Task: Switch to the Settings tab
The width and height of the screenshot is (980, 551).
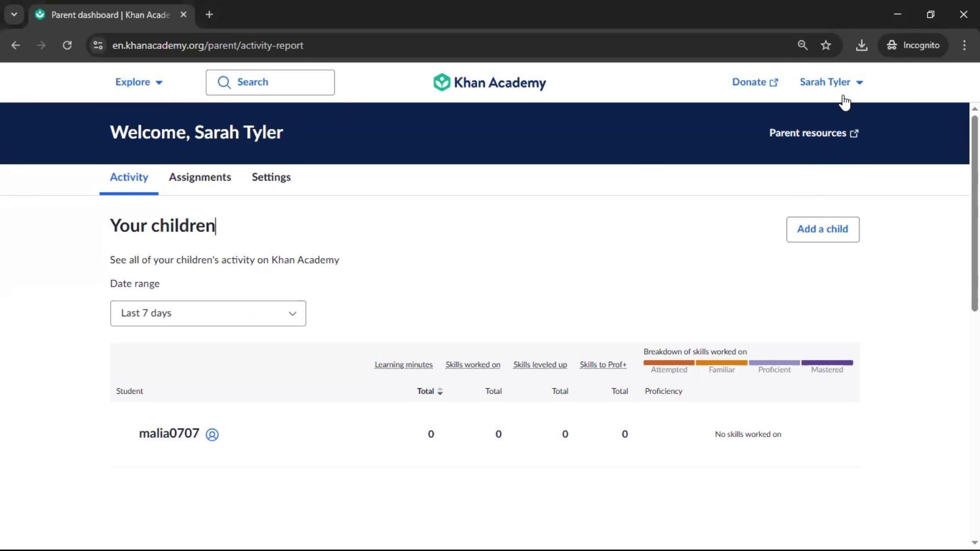Action: 271,177
